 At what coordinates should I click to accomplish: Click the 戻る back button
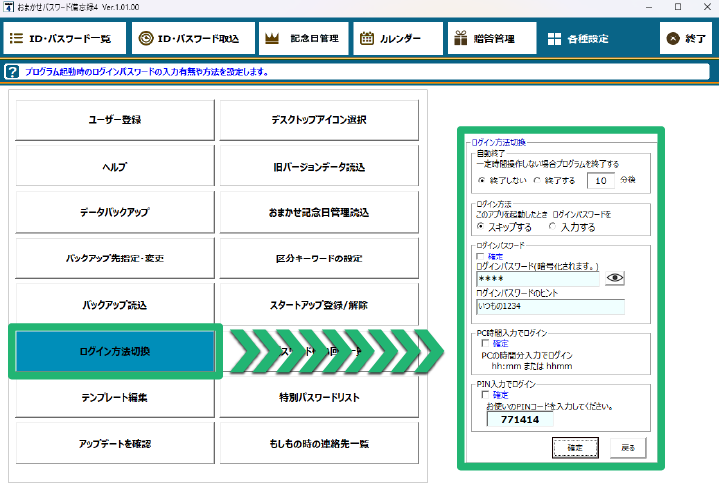point(628,448)
